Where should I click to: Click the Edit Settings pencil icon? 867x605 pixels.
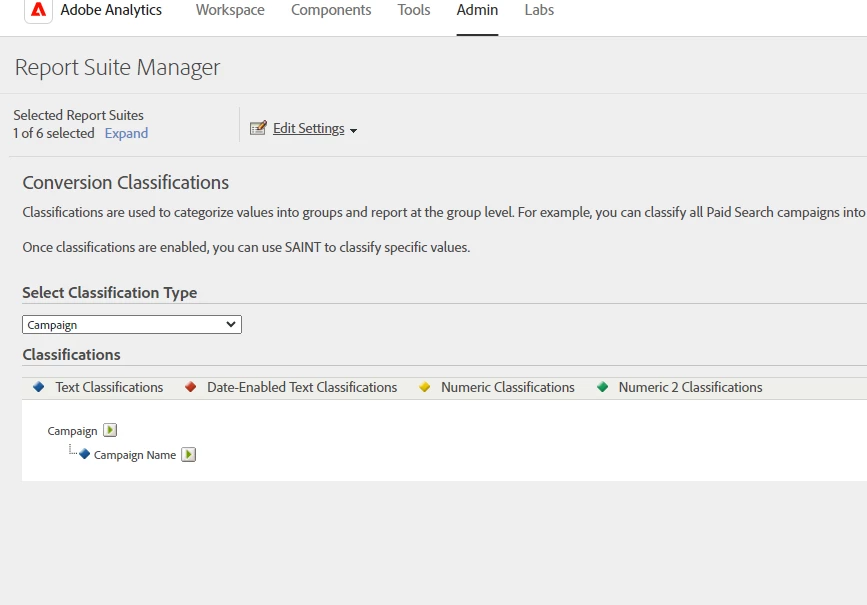tap(258, 128)
